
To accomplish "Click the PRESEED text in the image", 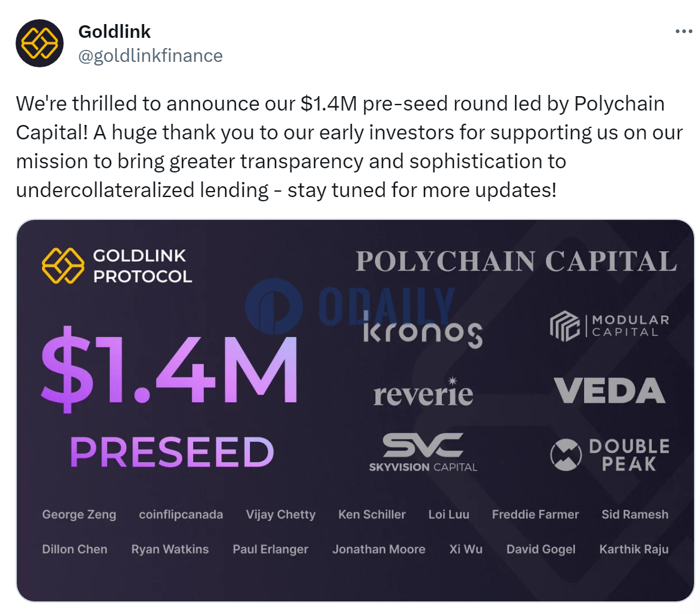I will pos(172,452).
